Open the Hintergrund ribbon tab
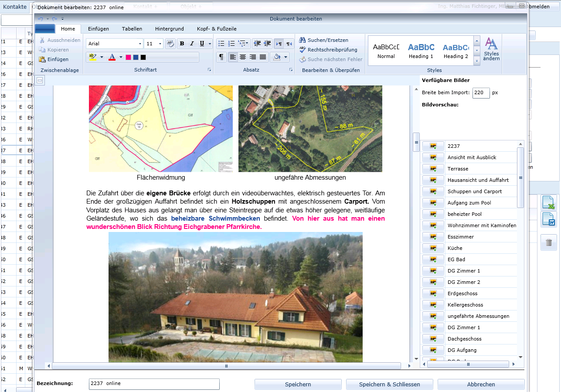The width and height of the screenshot is (561, 392). pyautogui.click(x=170, y=29)
